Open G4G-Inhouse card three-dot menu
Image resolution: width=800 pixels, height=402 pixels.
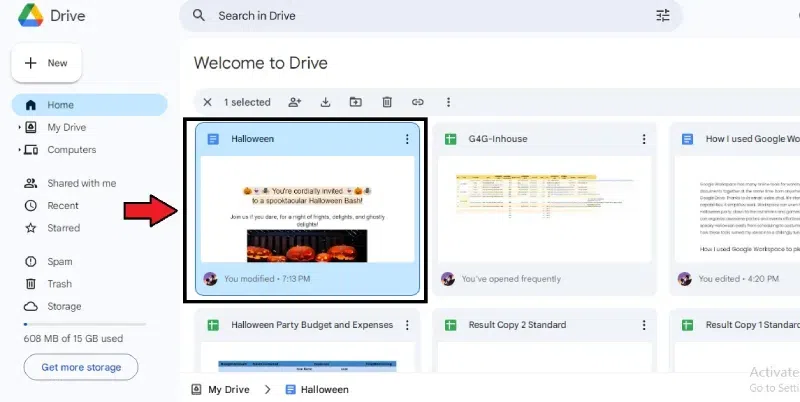644,139
